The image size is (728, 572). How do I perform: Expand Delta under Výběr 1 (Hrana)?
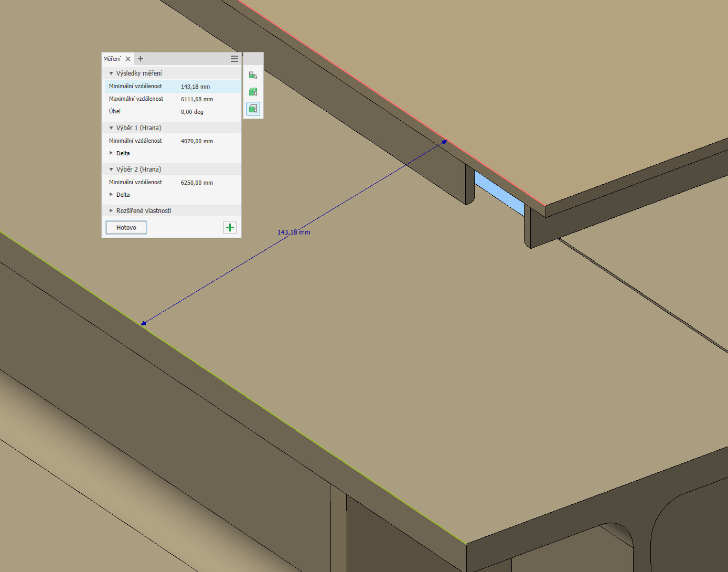click(111, 153)
